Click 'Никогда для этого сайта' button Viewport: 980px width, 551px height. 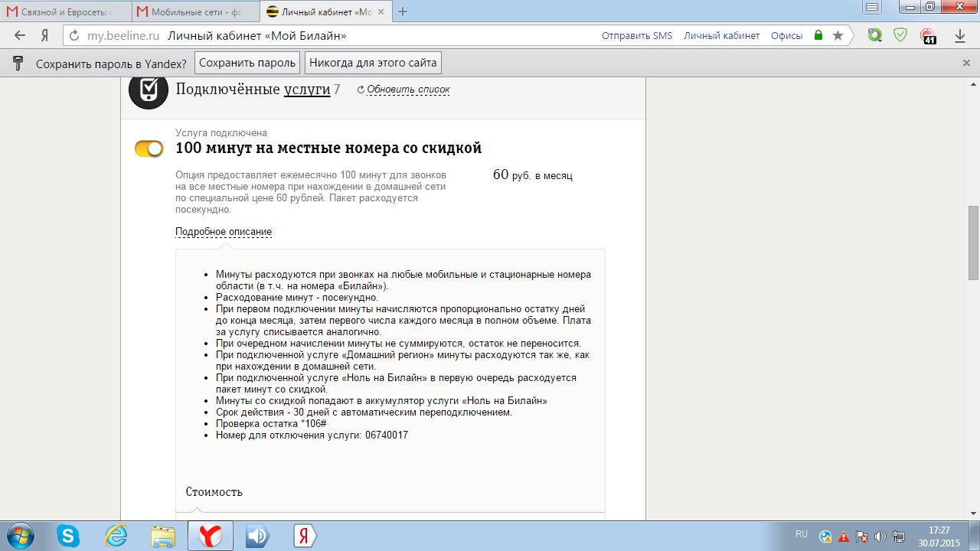pyautogui.click(x=373, y=63)
